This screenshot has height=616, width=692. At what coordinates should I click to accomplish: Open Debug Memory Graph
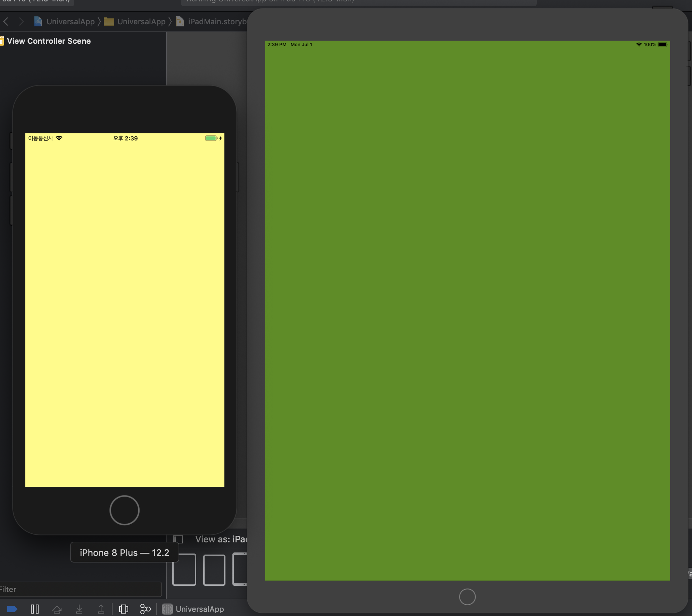tap(145, 609)
